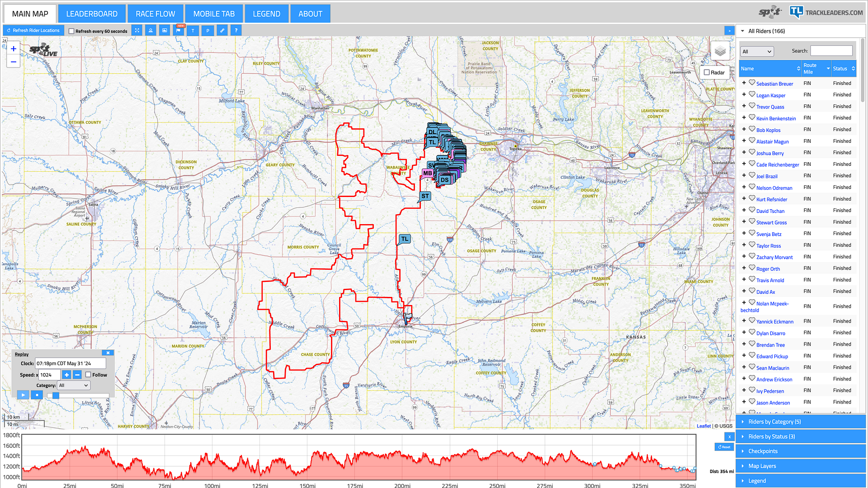
Task: Open the Race Flow tab
Action: point(156,14)
